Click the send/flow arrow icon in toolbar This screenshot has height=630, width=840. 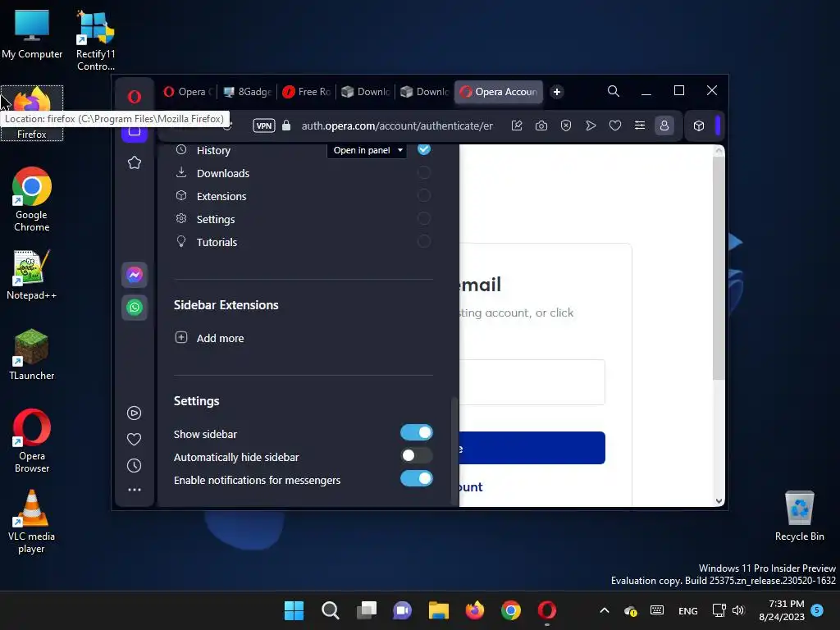(x=591, y=126)
